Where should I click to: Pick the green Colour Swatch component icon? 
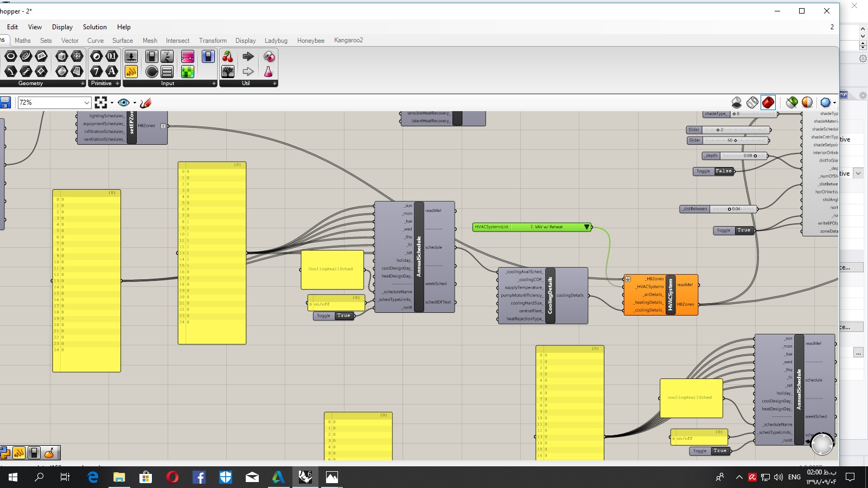click(x=188, y=72)
